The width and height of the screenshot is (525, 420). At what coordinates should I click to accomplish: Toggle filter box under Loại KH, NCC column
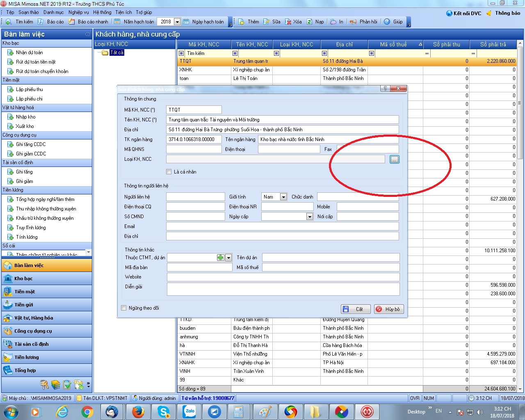276,53
